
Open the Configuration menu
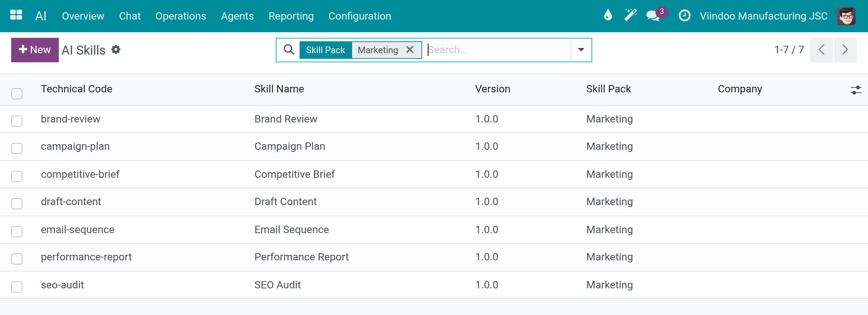tap(360, 16)
